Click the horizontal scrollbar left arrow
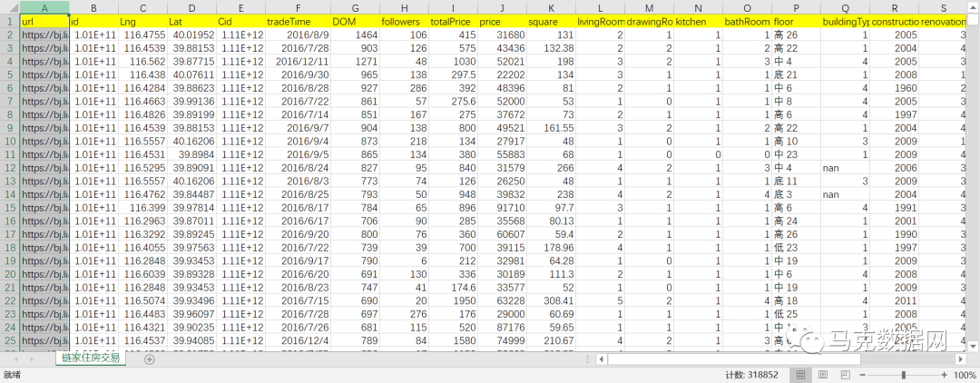980x383 pixels. point(601,359)
